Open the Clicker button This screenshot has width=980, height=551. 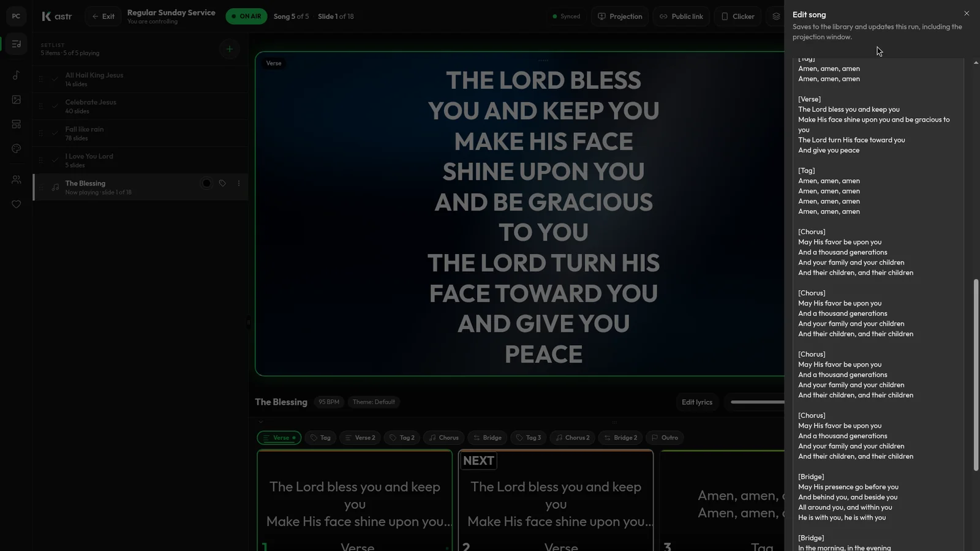pos(737,17)
